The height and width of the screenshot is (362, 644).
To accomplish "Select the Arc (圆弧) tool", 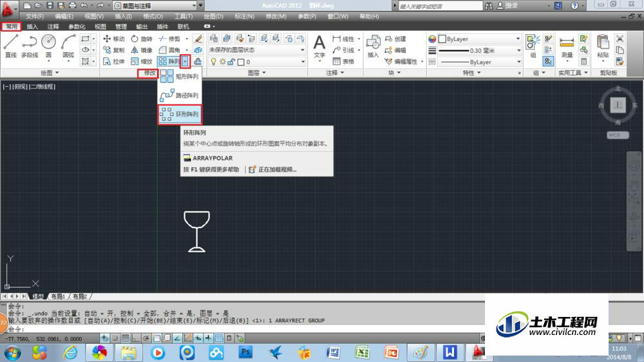I will coord(68,46).
